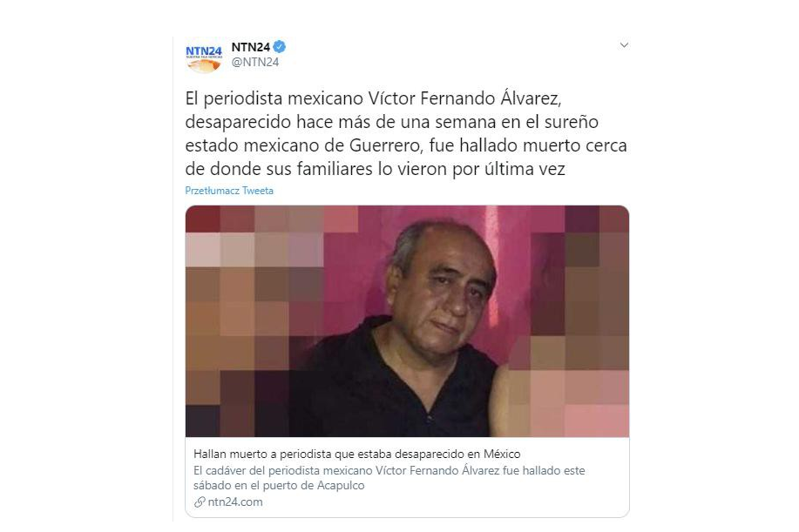Click the chain link icon before ntn24.com
The width and height of the screenshot is (799, 532).
click(200, 502)
